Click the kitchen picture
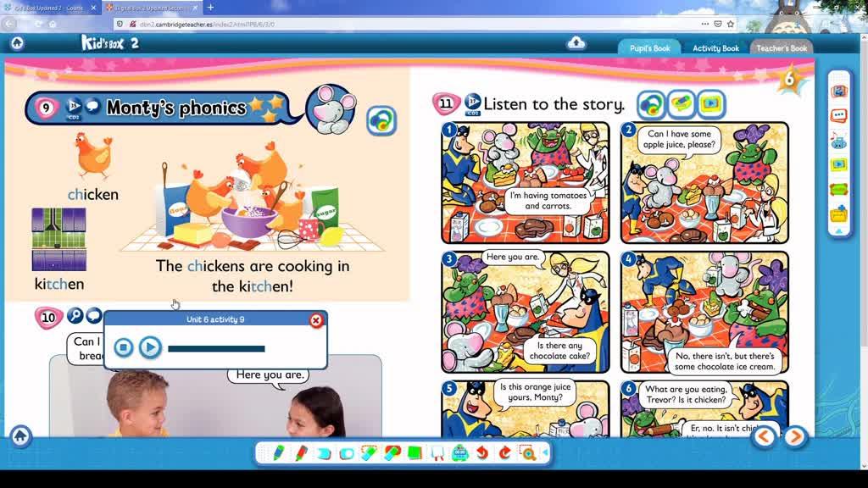Image resolution: width=868 pixels, height=488 pixels. pyautogui.click(x=58, y=240)
